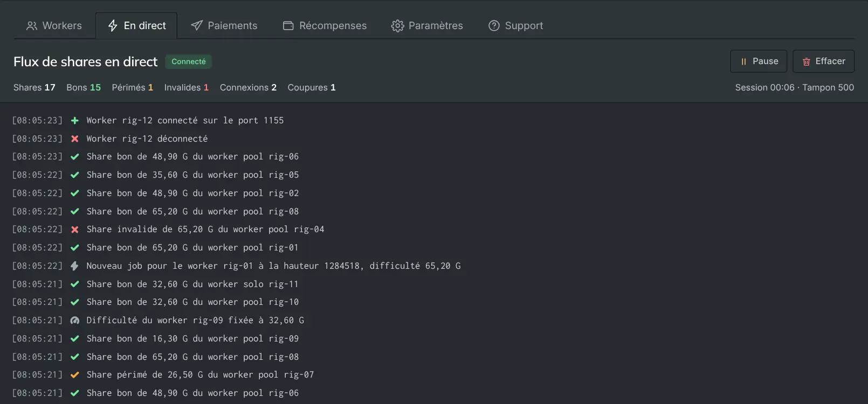Switch to the En direct tab
Screen dimensions: 868x404
(x=136, y=25)
